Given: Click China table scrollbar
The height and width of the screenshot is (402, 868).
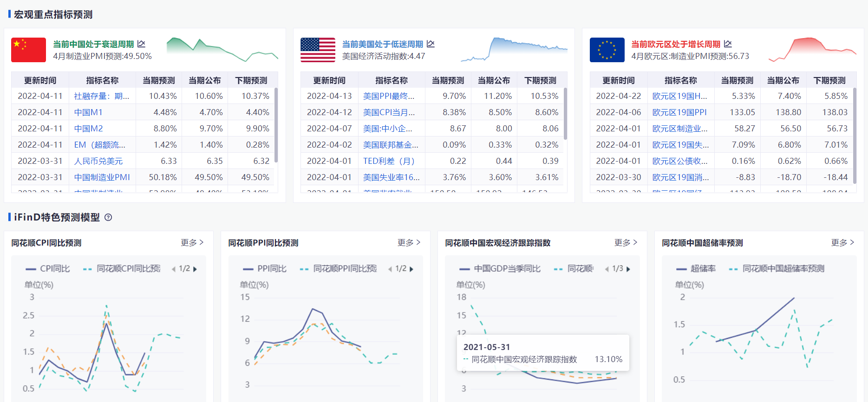Looking at the screenshot, I should (x=276, y=125).
